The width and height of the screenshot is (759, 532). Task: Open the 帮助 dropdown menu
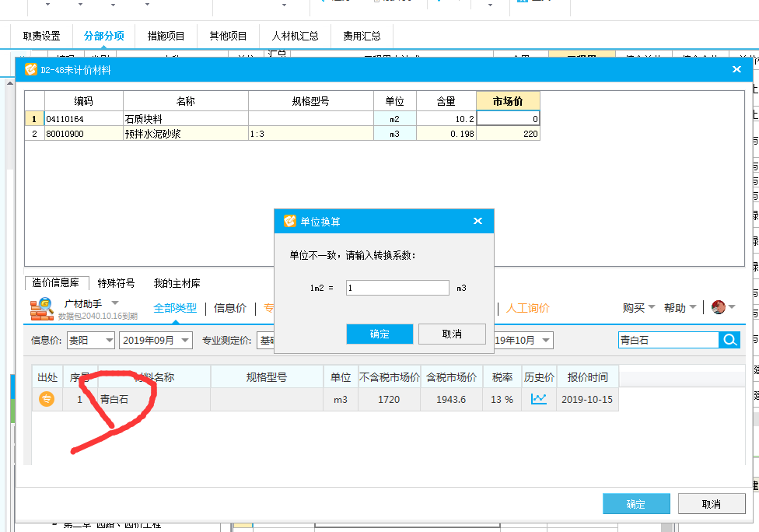tap(680, 308)
